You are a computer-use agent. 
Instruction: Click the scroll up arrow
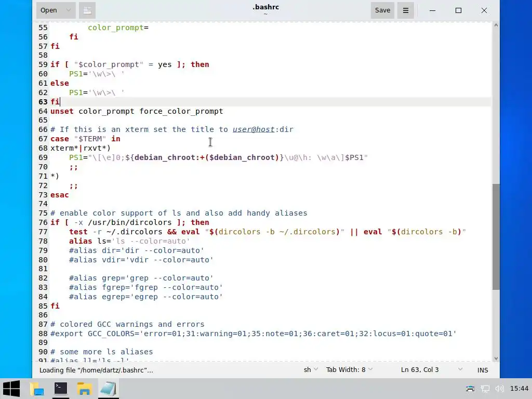(496, 25)
